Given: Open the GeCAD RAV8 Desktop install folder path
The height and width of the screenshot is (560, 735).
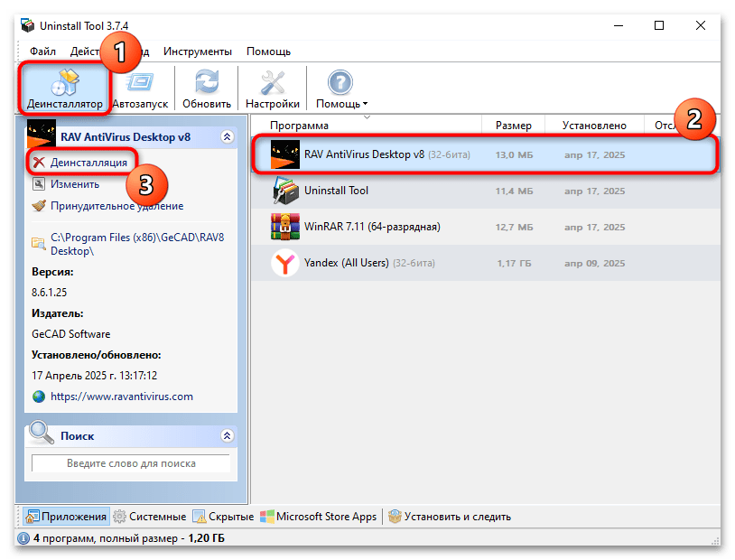Looking at the screenshot, I should [x=137, y=244].
